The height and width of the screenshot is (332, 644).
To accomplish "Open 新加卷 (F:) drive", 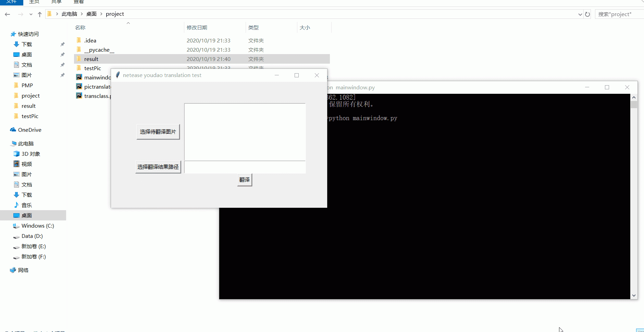I will tap(34, 256).
